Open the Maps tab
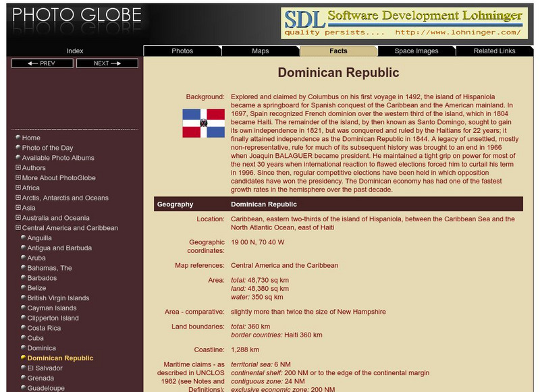Image resolution: width=540 pixels, height=392 pixels. (260, 51)
